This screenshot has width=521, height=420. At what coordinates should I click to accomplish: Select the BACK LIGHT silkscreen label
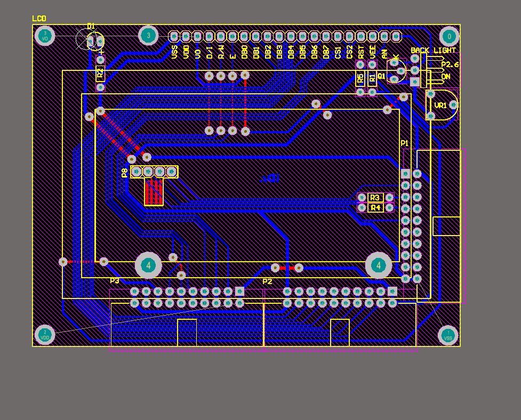433,51
